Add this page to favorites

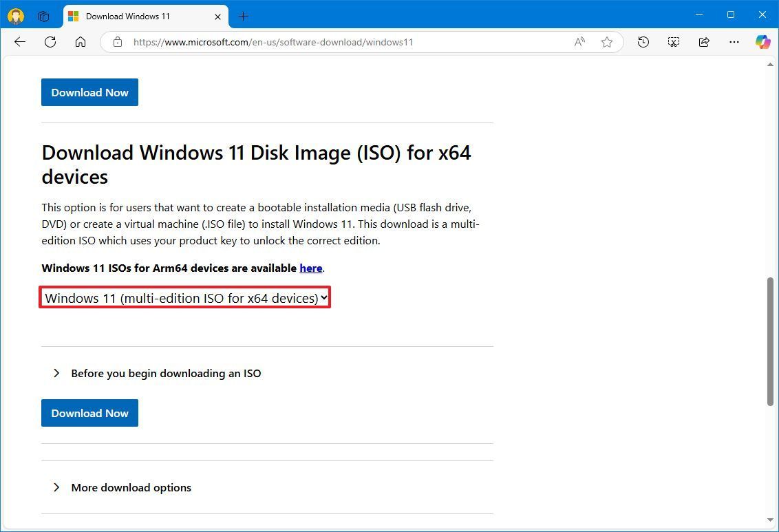[607, 42]
